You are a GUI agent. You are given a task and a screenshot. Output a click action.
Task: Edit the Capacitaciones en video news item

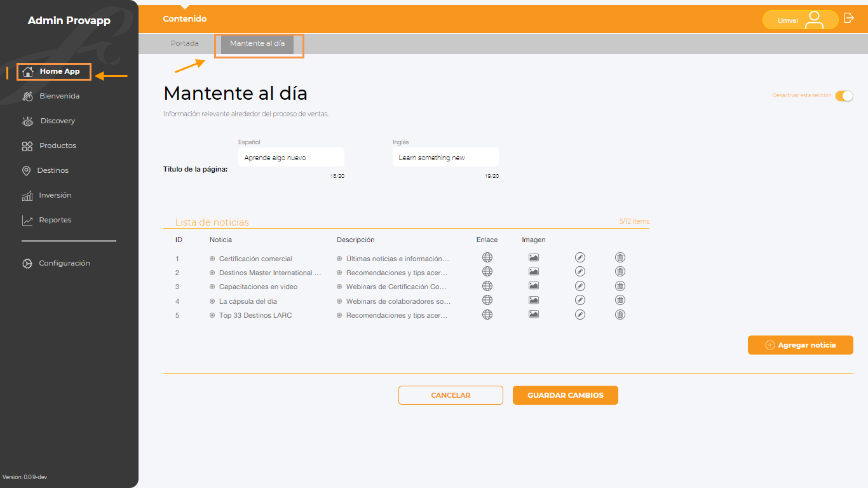[x=580, y=286]
